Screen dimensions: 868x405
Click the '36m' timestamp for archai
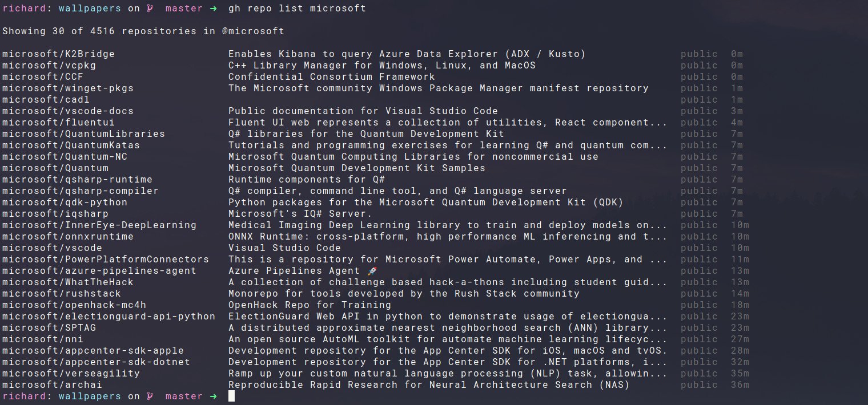pyautogui.click(x=740, y=385)
